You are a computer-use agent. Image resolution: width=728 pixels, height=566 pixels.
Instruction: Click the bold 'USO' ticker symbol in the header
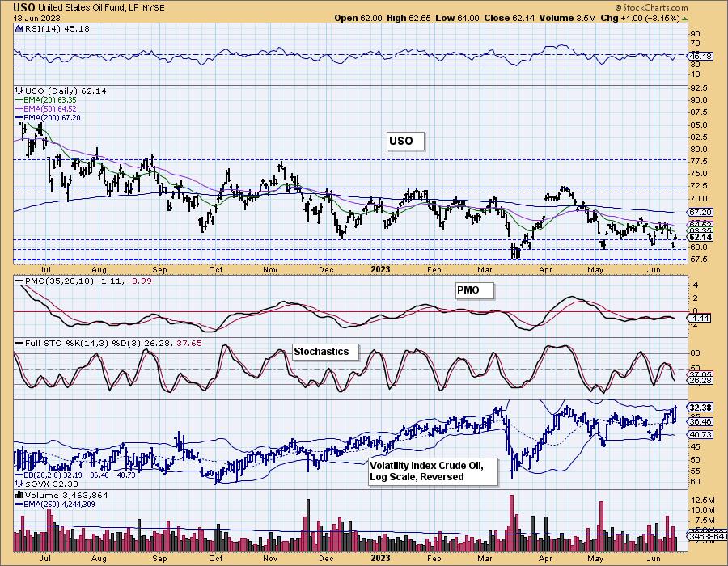coord(24,7)
